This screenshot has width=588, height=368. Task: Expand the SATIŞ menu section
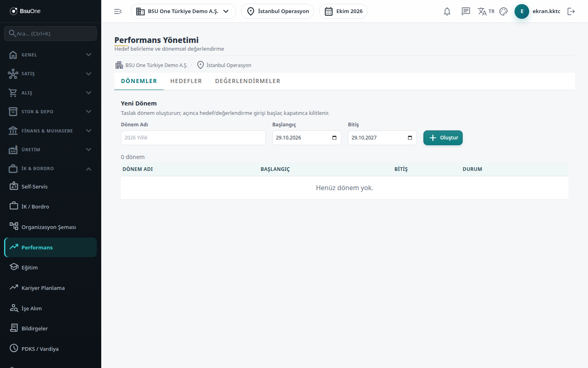[51, 74]
